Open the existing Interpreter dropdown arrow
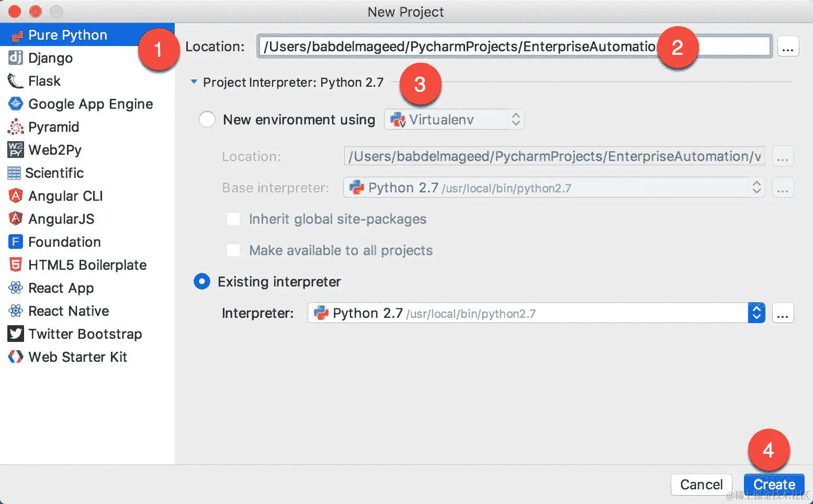Viewport: 813px width, 504px height. coord(756,313)
